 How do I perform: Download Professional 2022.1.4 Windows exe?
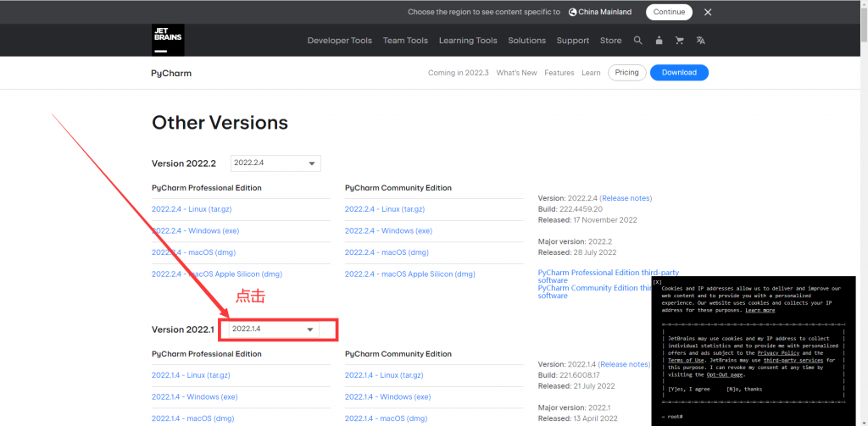[196, 396]
